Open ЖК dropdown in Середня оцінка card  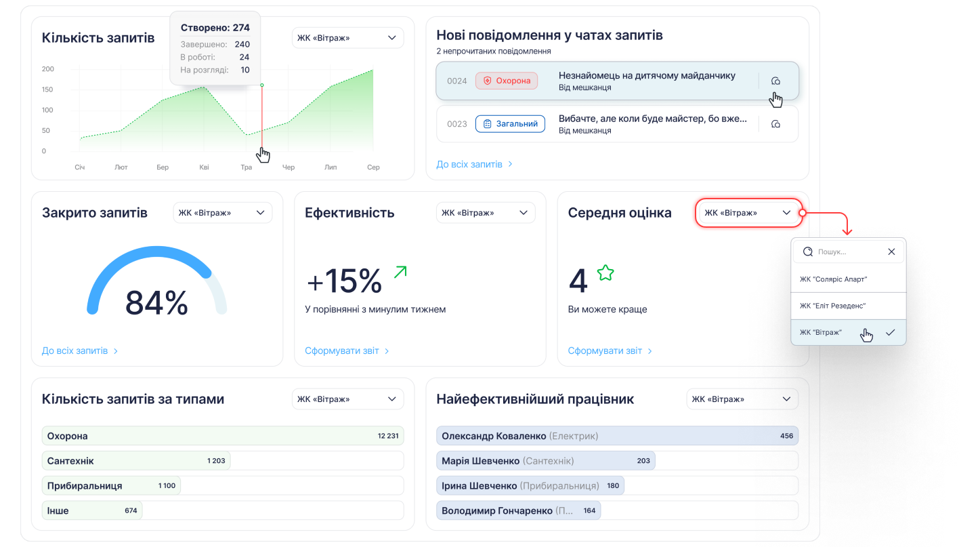pos(748,213)
